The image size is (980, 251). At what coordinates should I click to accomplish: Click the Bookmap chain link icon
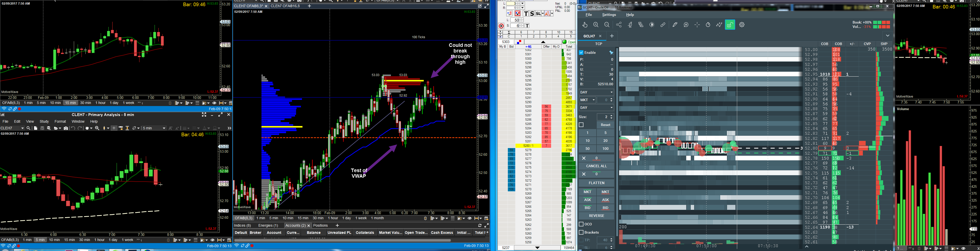tap(663, 25)
